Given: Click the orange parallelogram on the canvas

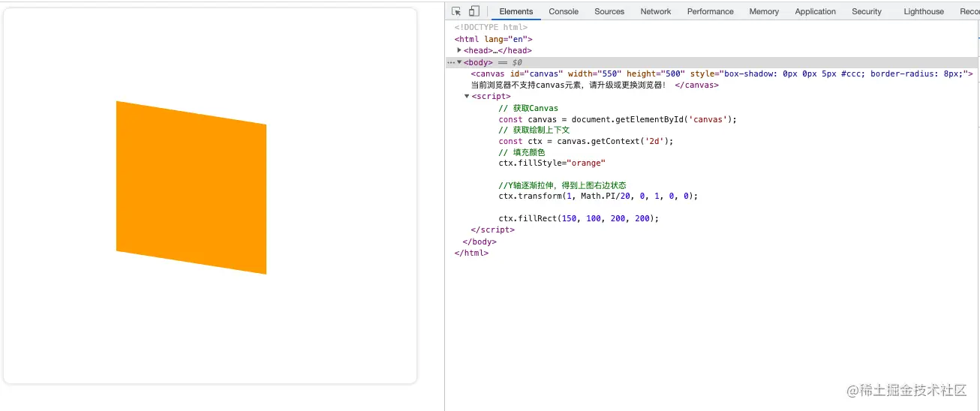Looking at the screenshot, I should click(191, 187).
